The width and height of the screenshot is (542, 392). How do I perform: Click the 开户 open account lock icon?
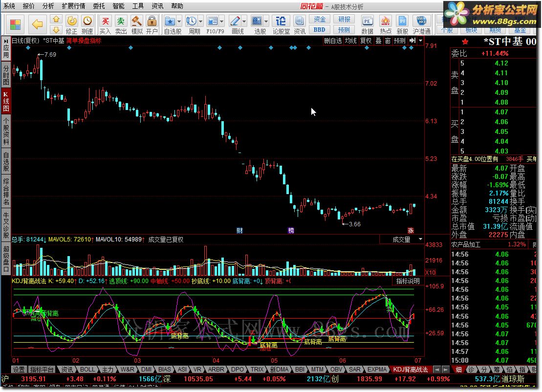[x=152, y=24]
